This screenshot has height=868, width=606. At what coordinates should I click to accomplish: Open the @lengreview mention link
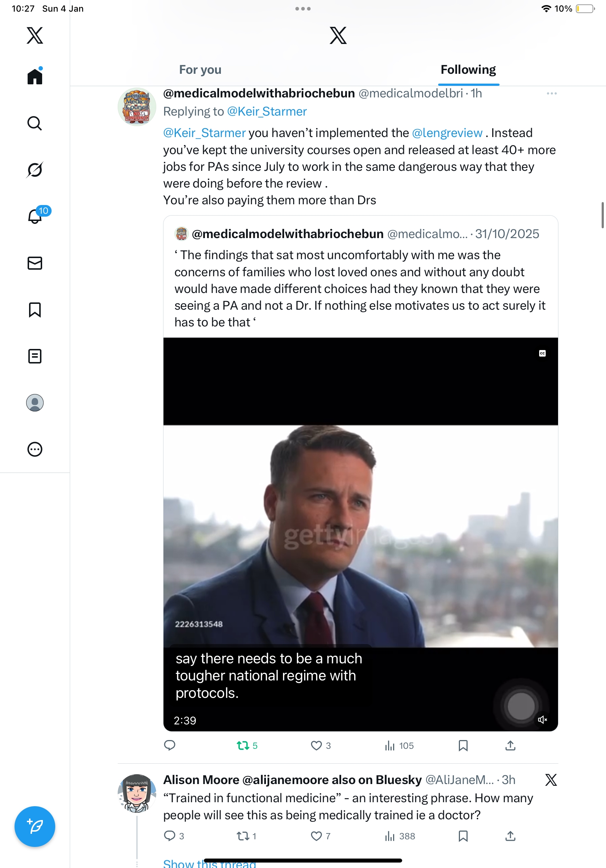pyautogui.click(x=447, y=133)
